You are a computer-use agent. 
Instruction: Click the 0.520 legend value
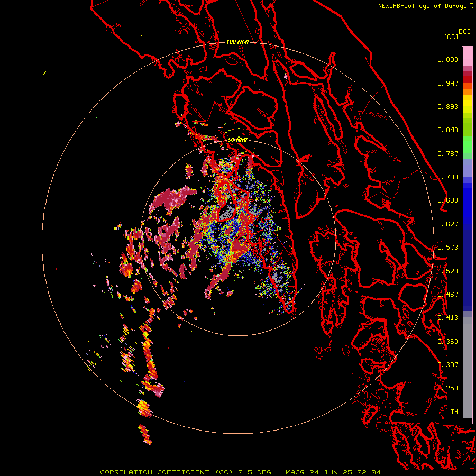pos(448,271)
